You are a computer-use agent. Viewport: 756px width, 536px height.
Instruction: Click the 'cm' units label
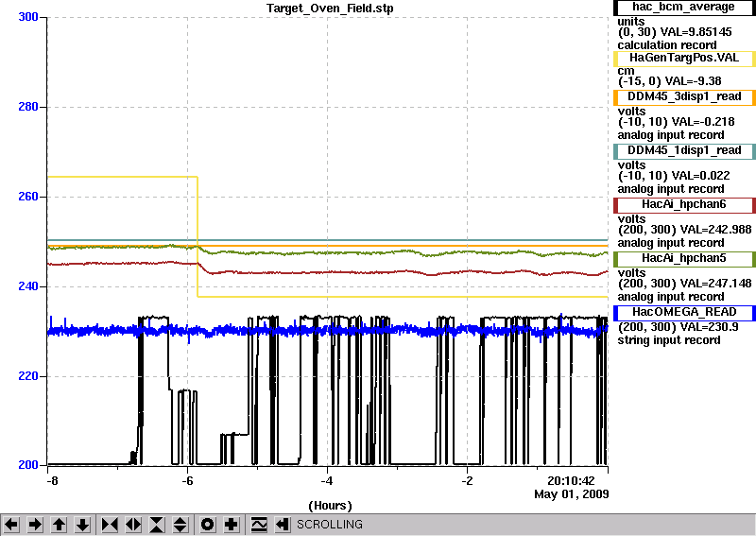[x=626, y=71]
